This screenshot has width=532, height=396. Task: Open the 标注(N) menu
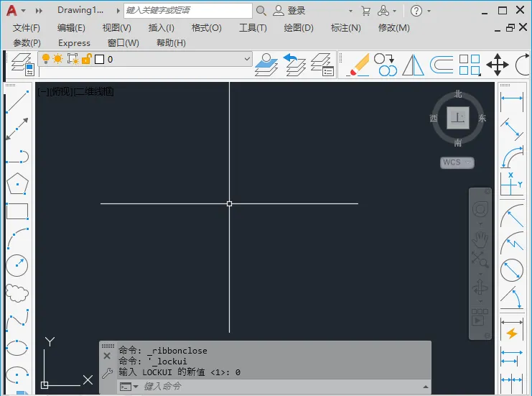346,28
